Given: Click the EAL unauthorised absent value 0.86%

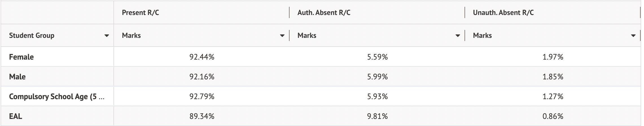Looking at the screenshot, I should (553, 116).
